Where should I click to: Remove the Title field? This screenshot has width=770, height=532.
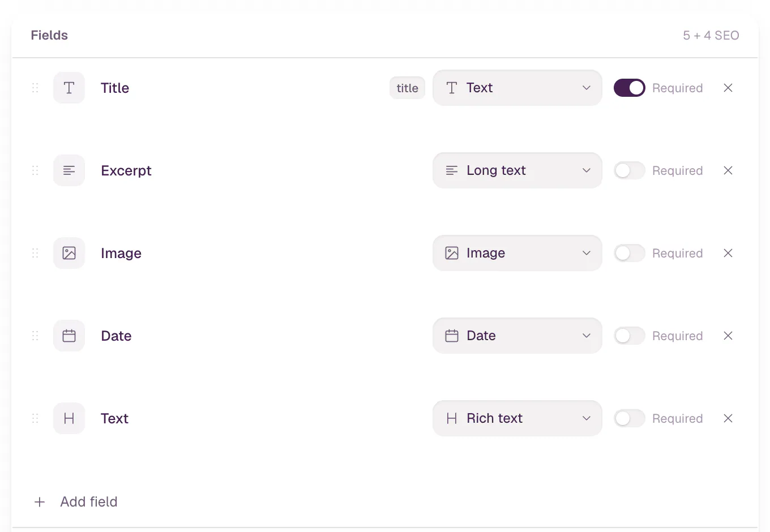[728, 88]
